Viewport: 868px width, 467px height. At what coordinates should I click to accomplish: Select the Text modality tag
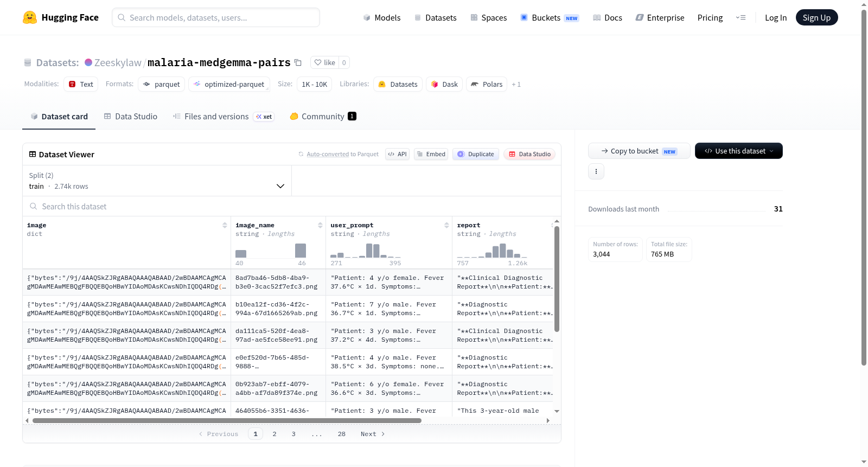81,84
